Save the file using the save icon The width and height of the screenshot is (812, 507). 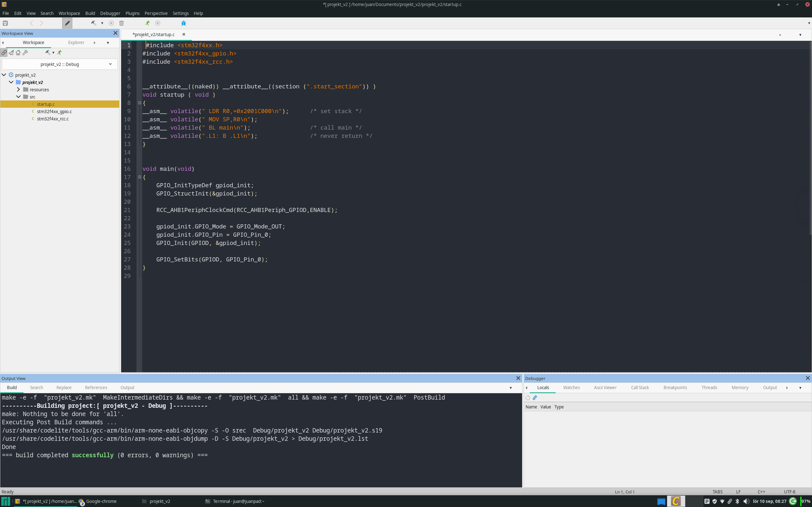pyautogui.click(x=5, y=23)
